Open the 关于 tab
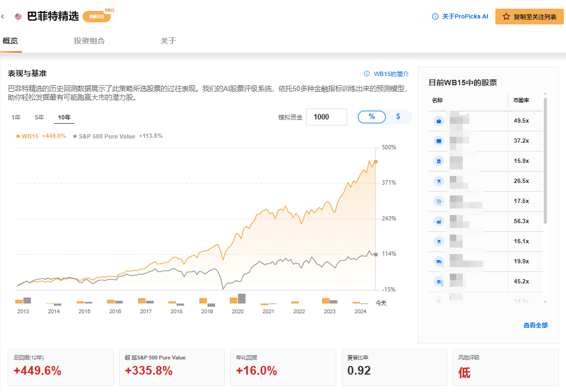This screenshot has height=392, width=566. click(x=168, y=41)
